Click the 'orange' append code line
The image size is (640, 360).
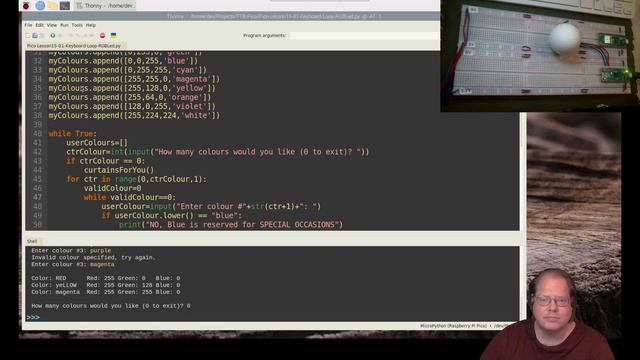click(129, 97)
